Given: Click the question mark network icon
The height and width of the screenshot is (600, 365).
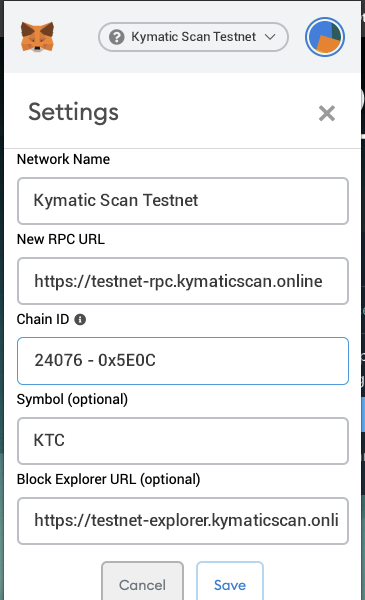Looking at the screenshot, I should [x=116, y=37].
